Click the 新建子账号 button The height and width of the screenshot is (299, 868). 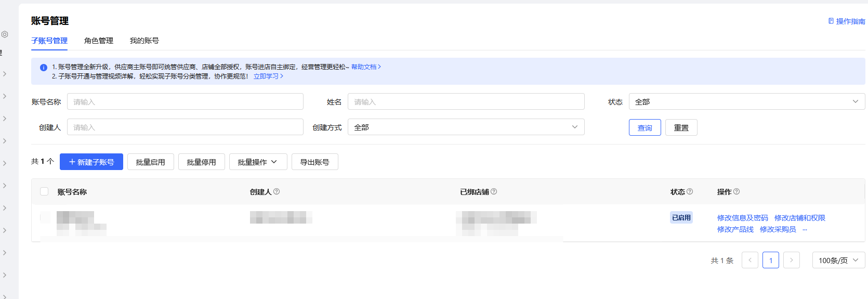point(91,162)
